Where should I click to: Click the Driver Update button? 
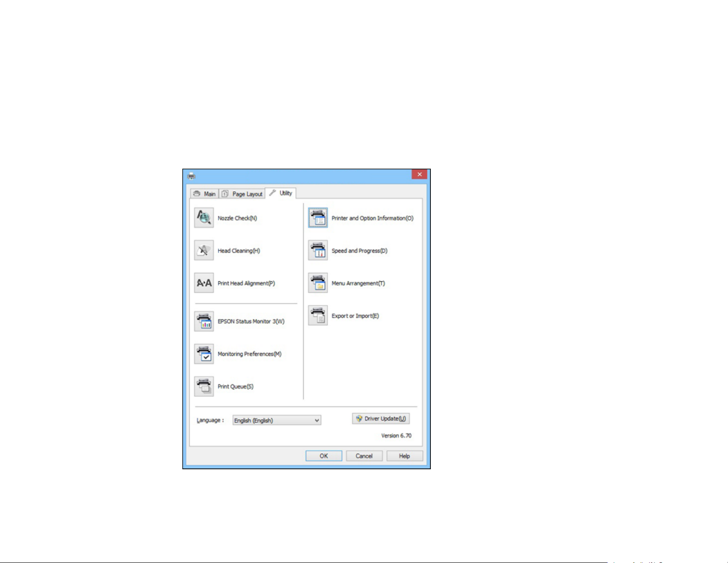pyautogui.click(x=381, y=419)
